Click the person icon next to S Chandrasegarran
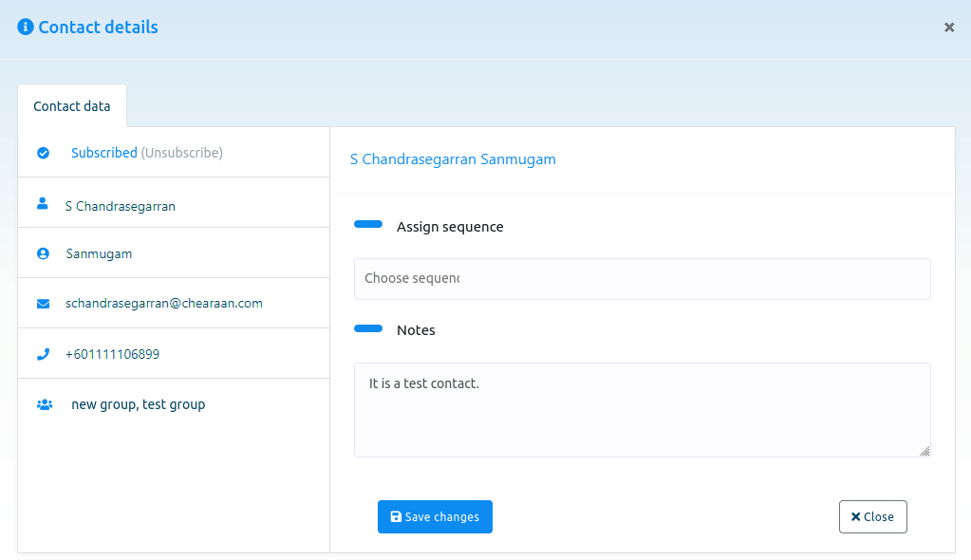Viewport: 971px width, 560px height. point(42,203)
